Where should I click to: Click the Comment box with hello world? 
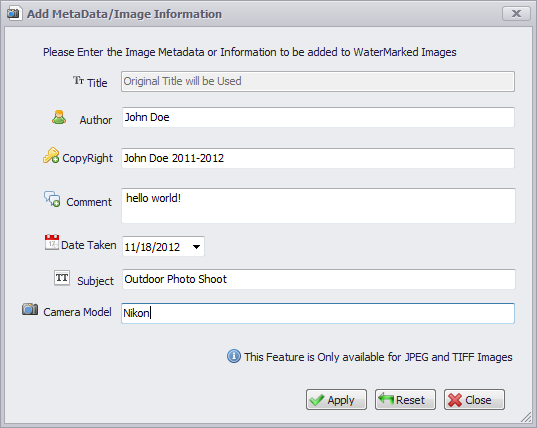(318, 206)
